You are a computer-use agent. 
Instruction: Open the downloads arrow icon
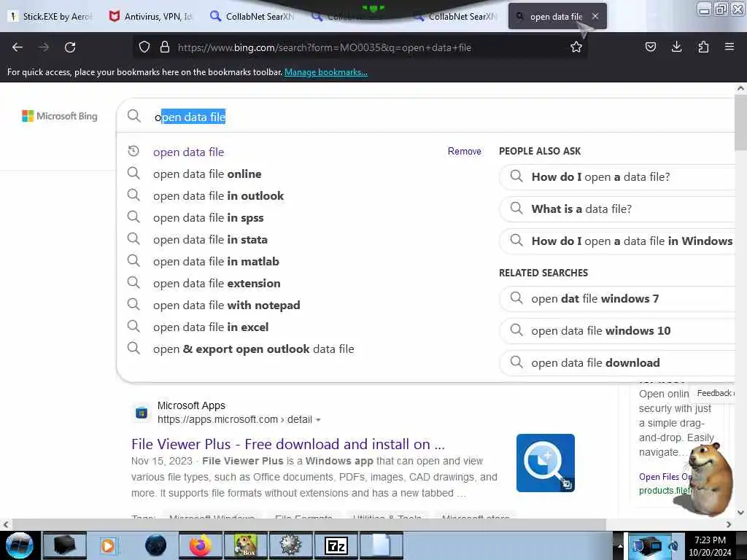tap(676, 47)
